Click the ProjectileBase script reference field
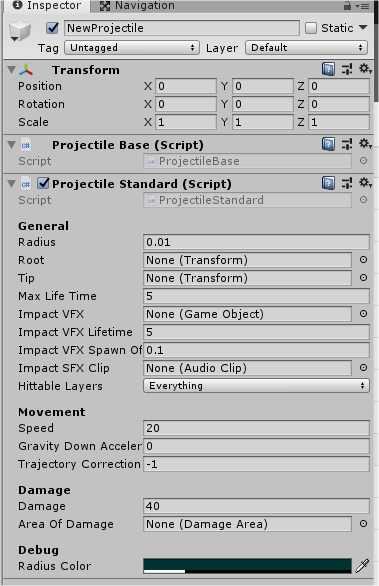 247,161
